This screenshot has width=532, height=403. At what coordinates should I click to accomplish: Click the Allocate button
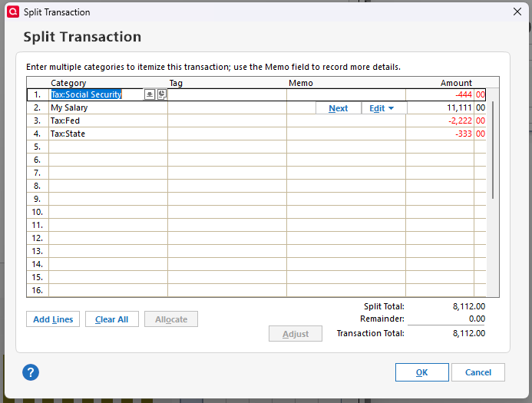(171, 319)
